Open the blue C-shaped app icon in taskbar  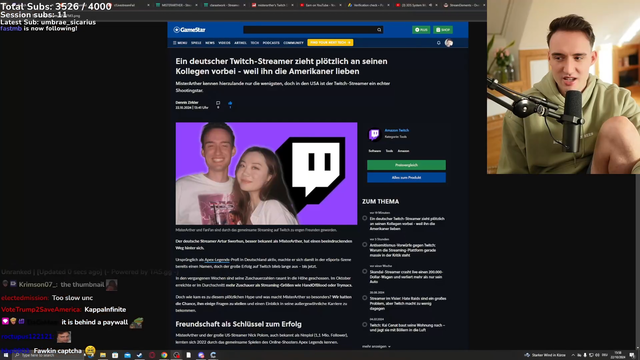pyautogui.click(x=213, y=355)
